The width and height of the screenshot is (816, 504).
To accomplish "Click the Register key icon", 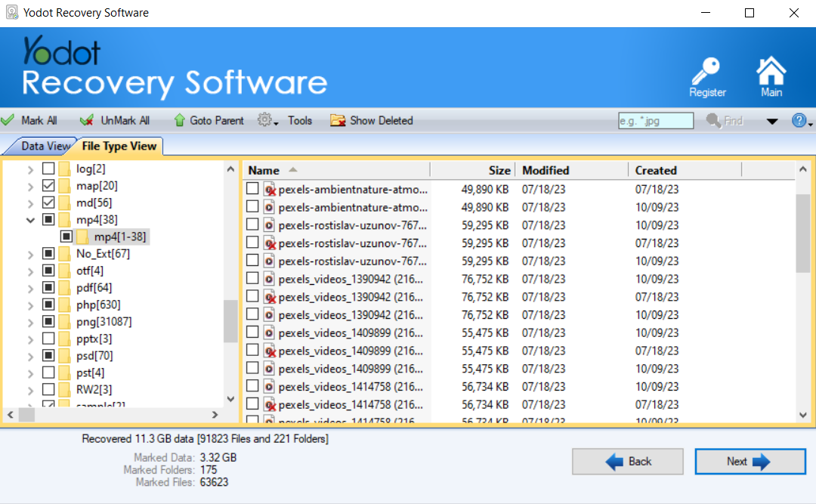I will (x=707, y=70).
